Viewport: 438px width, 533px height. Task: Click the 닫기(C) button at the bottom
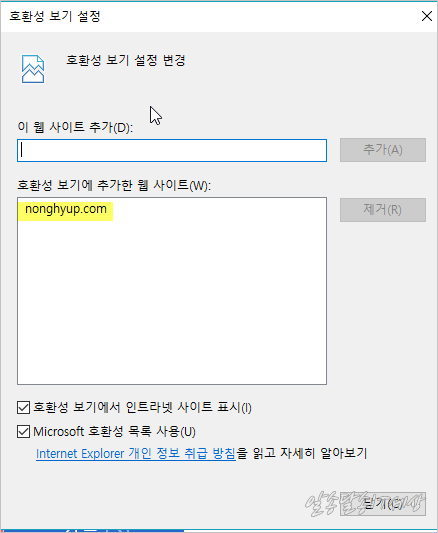pos(383,504)
